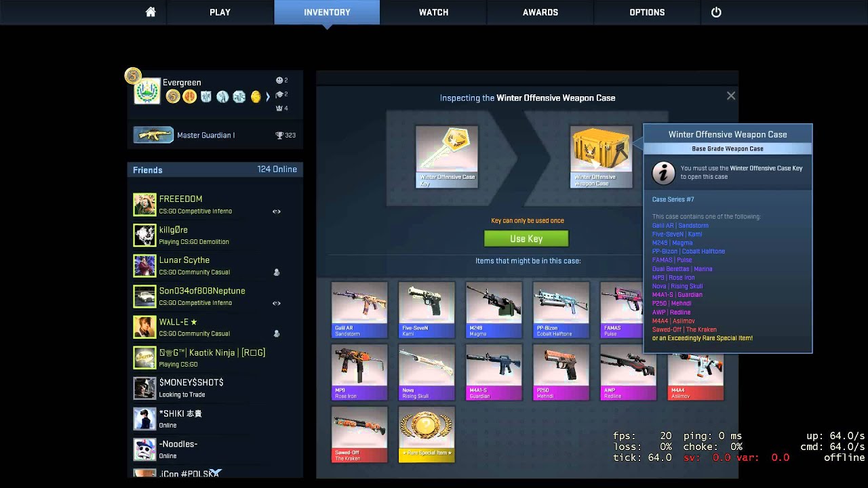Image resolution: width=868 pixels, height=488 pixels.
Task: Switch to the WATCH tab
Action: tap(433, 12)
